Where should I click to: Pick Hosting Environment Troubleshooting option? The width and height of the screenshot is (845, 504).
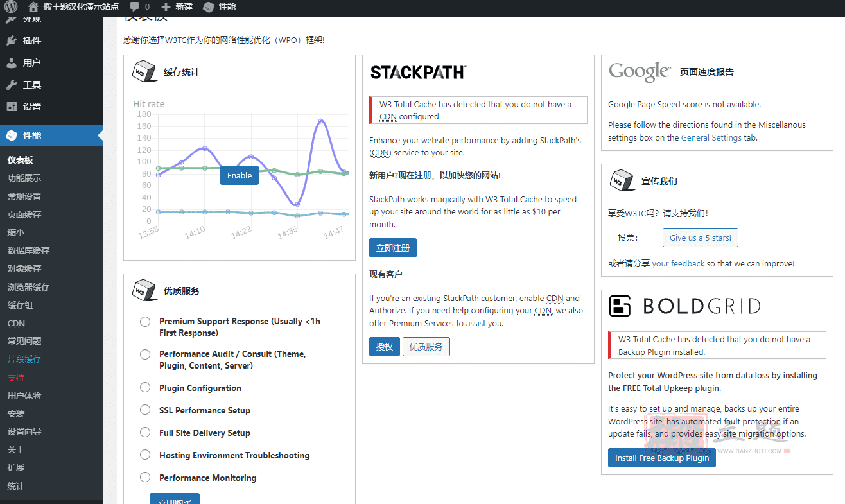click(x=145, y=455)
